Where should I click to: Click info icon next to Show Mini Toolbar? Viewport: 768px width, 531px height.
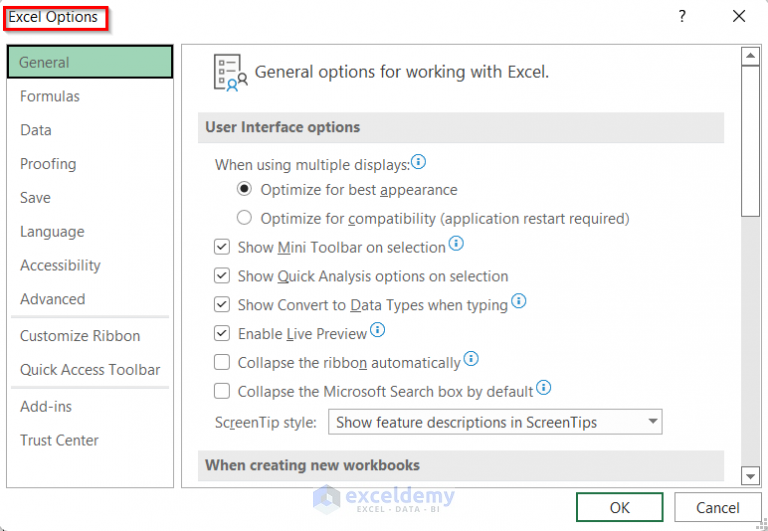(456, 244)
